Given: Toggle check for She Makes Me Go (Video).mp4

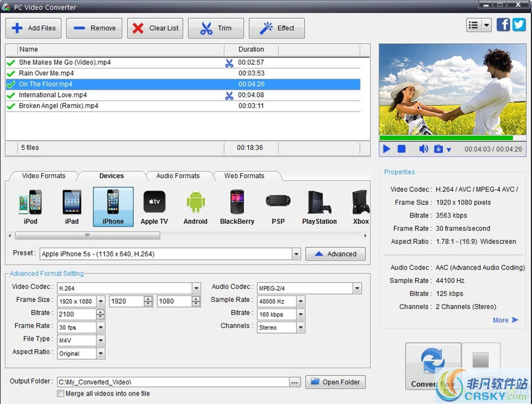Looking at the screenshot, I should (x=11, y=63).
